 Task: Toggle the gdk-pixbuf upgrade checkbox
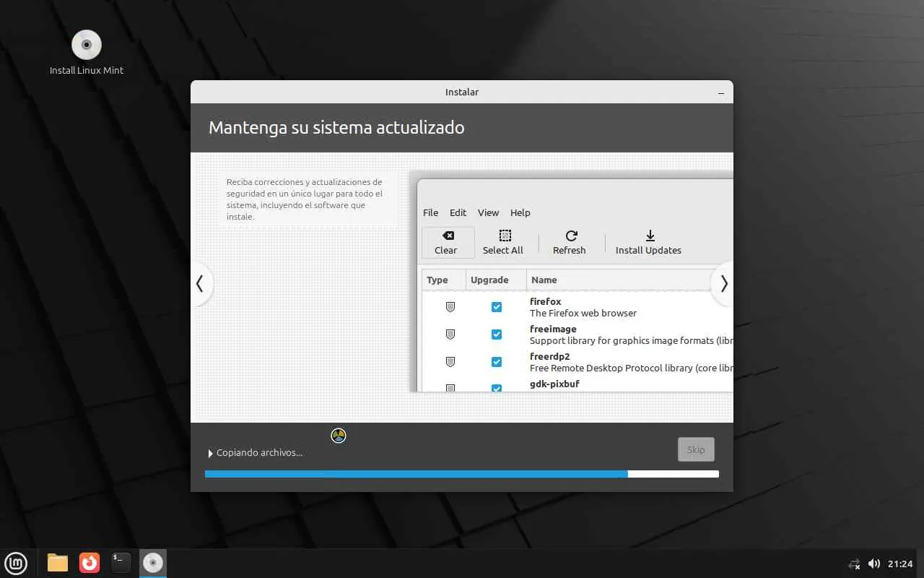pyautogui.click(x=497, y=388)
